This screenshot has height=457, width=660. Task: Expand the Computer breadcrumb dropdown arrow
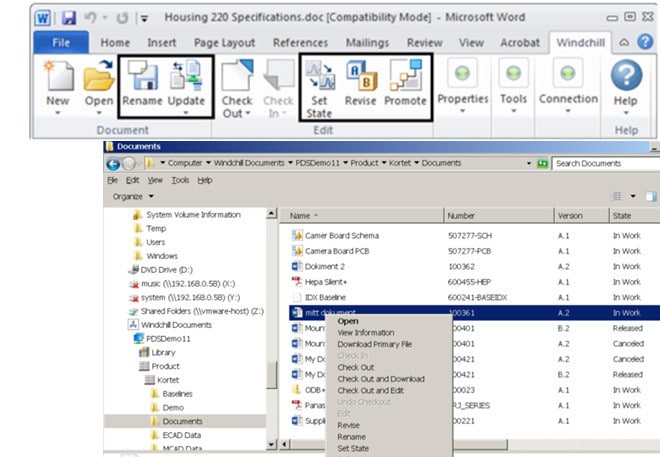[208, 163]
